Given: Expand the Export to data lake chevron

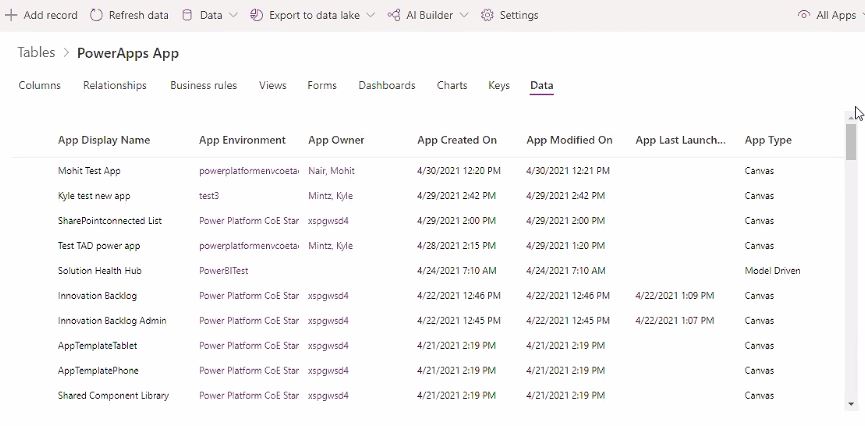Looking at the screenshot, I should point(370,15).
